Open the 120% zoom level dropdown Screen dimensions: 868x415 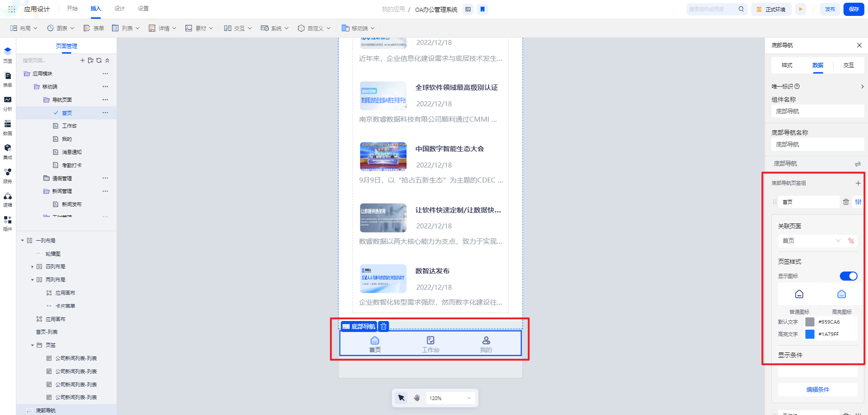coord(451,398)
